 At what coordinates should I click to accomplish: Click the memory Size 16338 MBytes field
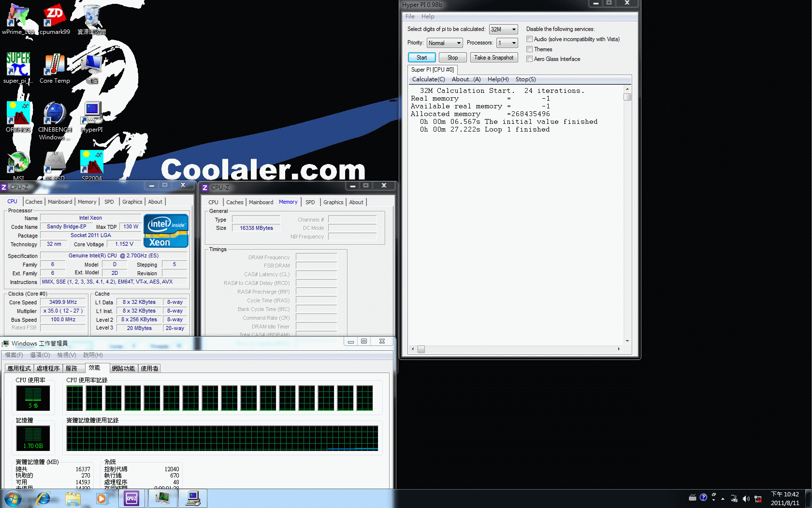tap(256, 228)
